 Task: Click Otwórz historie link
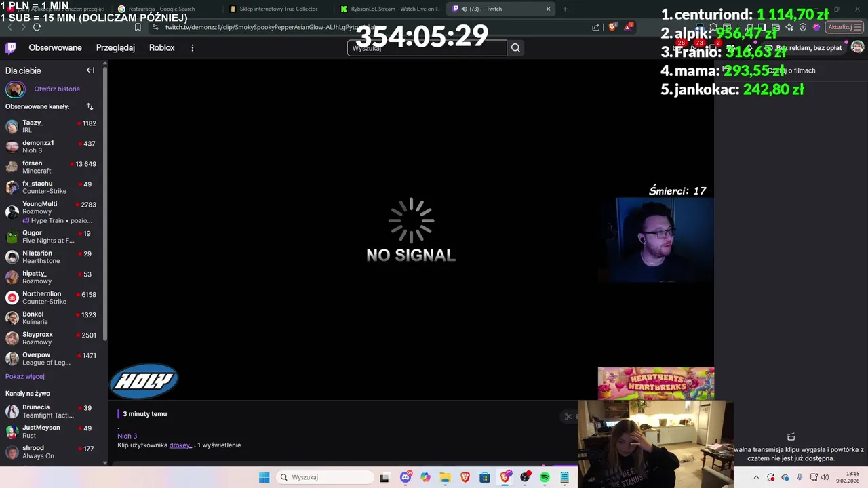pos(57,89)
